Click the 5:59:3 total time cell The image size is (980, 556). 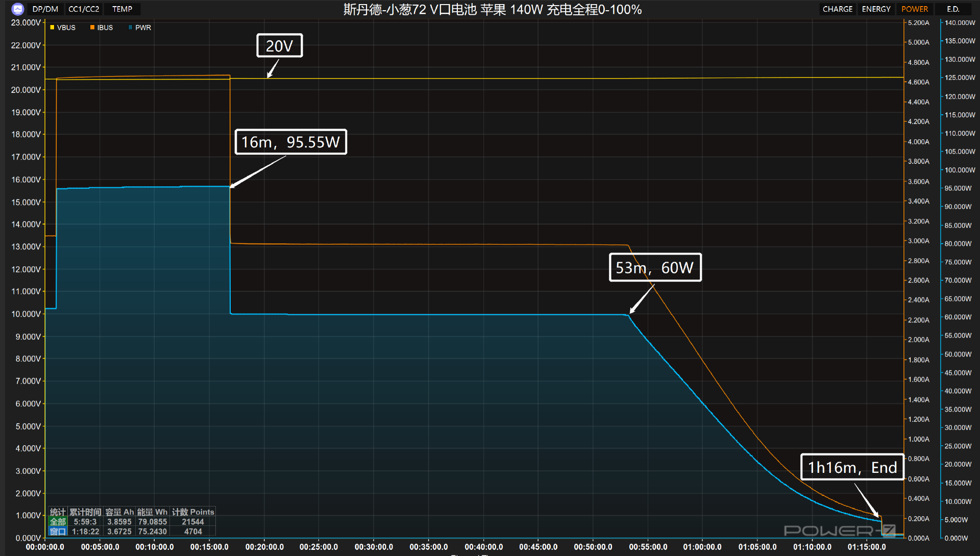[x=85, y=522]
